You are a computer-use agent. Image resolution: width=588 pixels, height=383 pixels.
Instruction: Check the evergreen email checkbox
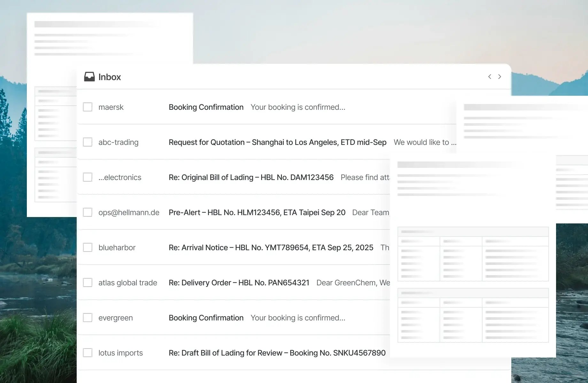[88, 318]
